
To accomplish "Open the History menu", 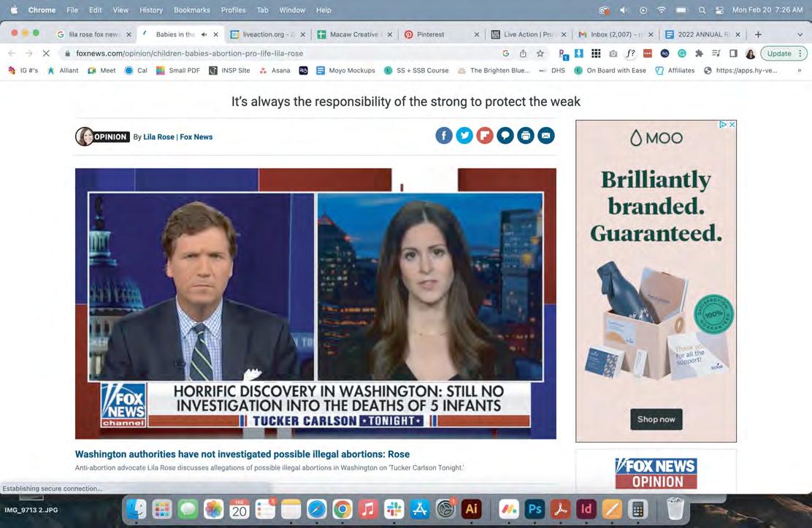I will pos(150,9).
